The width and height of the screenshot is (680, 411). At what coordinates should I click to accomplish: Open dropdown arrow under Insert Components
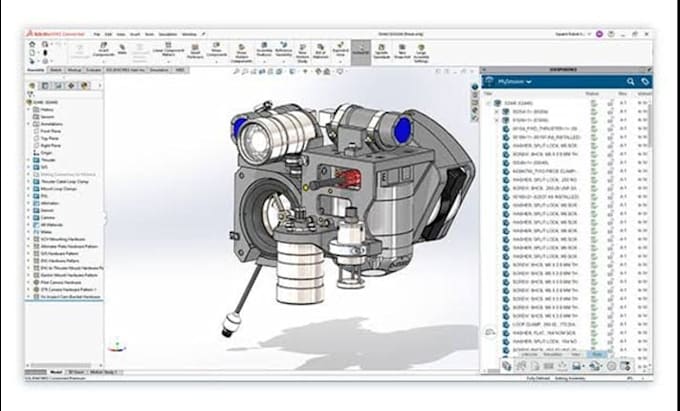[104, 61]
